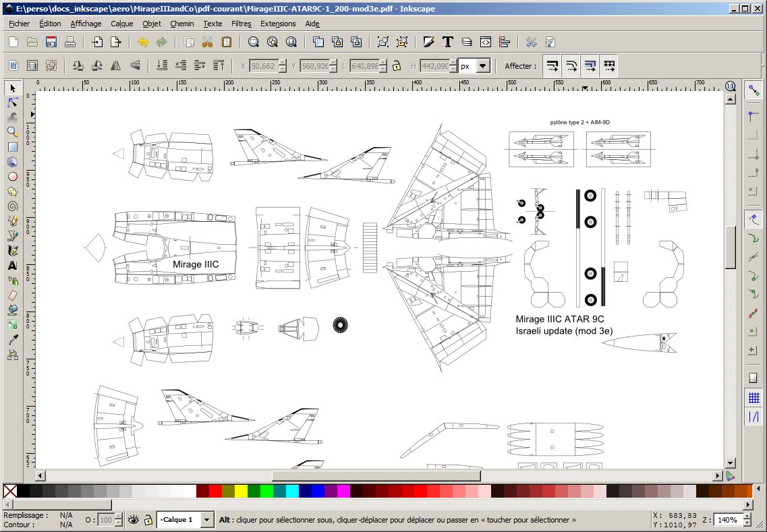
Task: Choose the Eraser tool
Action: pyautogui.click(x=12, y=295)
